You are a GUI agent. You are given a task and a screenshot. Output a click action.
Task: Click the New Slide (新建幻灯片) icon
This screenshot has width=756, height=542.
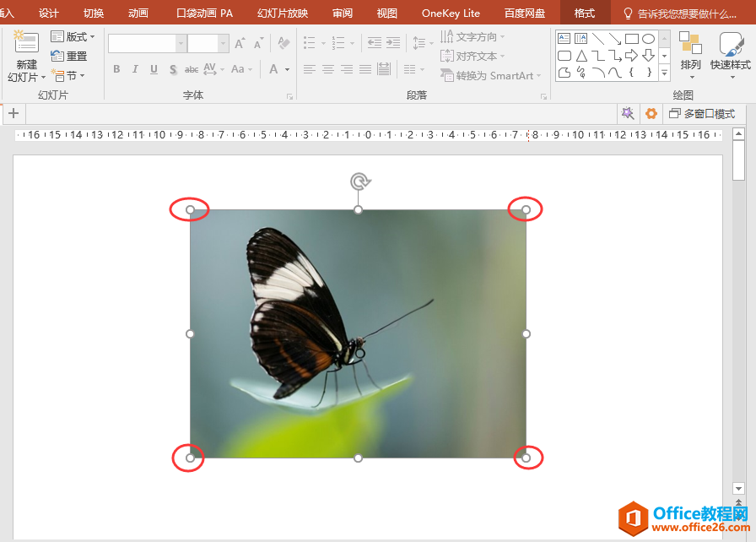pos(26,44)
